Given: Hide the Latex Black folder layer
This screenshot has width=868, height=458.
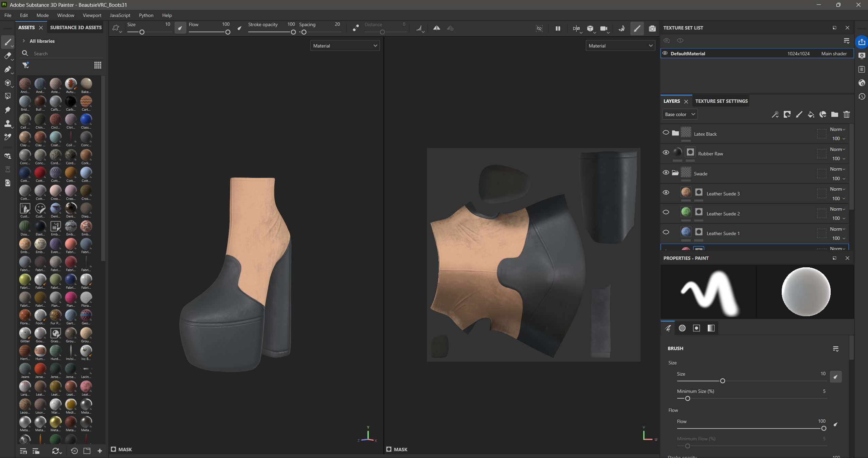Looking at the screenshot, I should coord(666,132).
